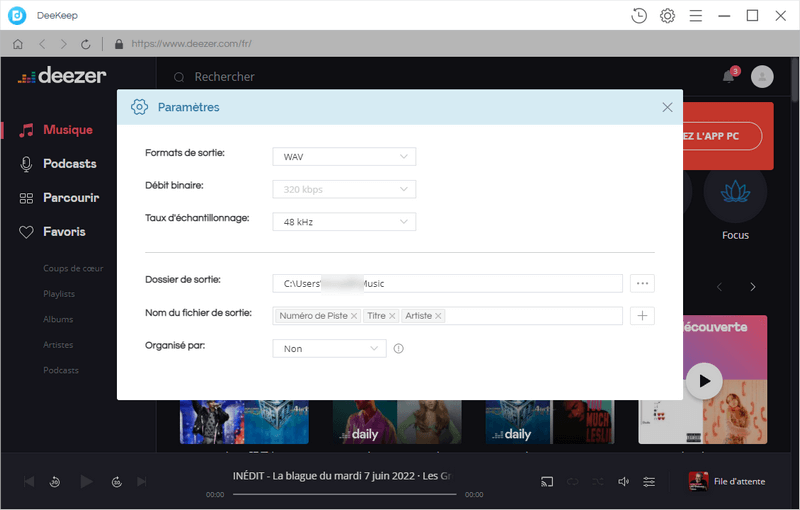The height and width of the screenshot is (510, 800).
Task: Open the File d'attente queue
Action: (x=727, y=481)
